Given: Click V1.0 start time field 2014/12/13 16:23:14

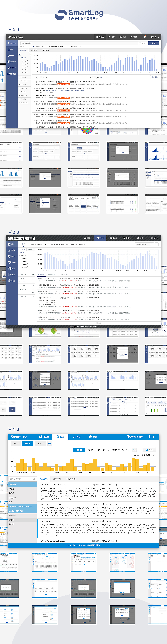Looking at the screenshot, I should pyautogui.click(x=96, y=450).
